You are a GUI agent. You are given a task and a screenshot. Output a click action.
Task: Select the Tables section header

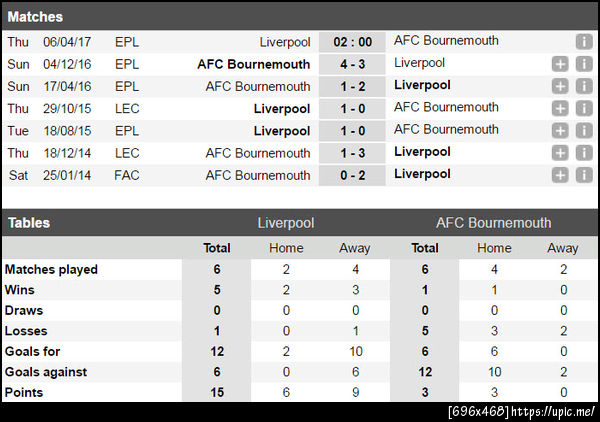(28, 222)
